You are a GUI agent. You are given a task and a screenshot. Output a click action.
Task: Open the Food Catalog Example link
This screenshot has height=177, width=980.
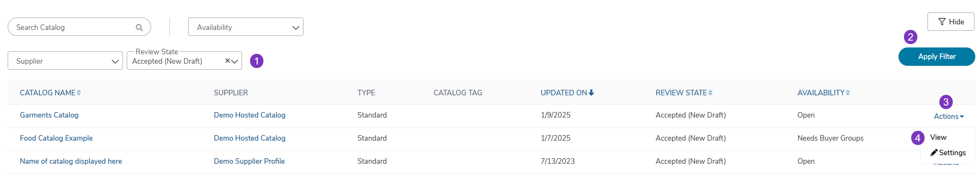click(56, 138)
